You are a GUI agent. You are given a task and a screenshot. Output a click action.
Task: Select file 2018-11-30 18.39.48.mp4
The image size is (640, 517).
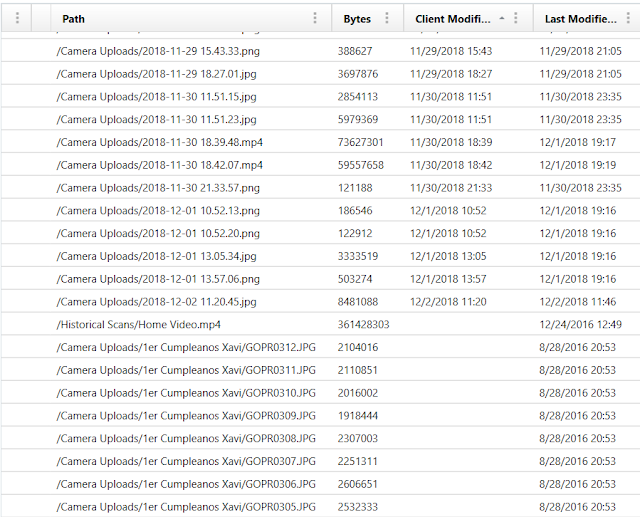160,142
